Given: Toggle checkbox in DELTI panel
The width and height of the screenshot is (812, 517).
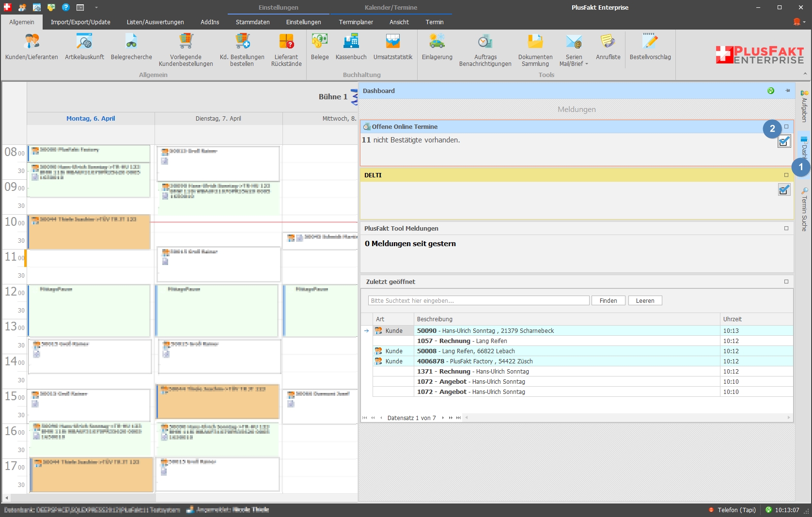Looking at the screenshot, I should [x=784, y=189].
